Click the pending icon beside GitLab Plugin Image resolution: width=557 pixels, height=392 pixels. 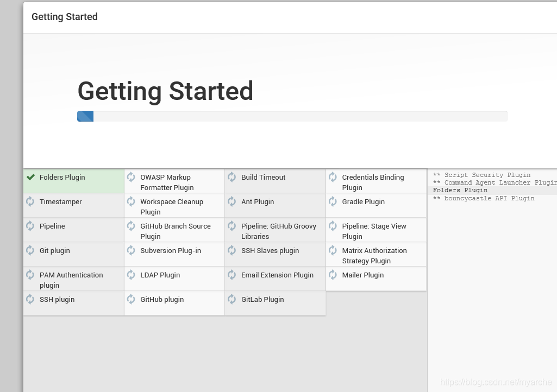(232, 299)
